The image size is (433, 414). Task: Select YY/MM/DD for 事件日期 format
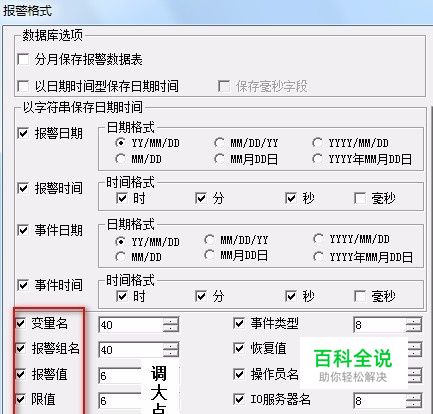click(120, 241)
